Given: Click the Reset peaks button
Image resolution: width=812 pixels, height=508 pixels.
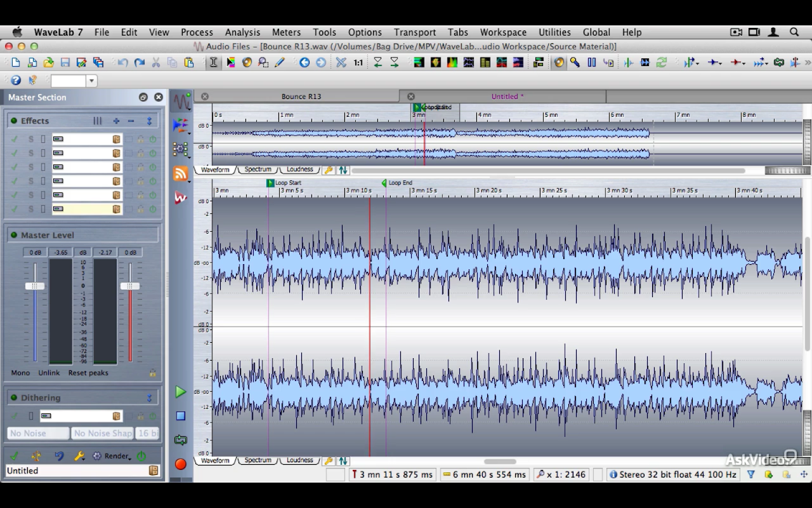Looking at the screenshot, I should pyautogui.click(x=88, y=373).
